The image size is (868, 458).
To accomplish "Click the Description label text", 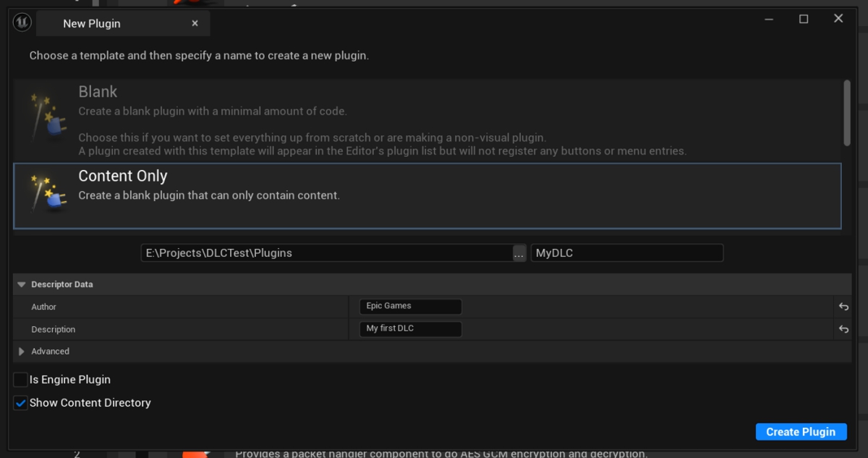I will 53,329.
